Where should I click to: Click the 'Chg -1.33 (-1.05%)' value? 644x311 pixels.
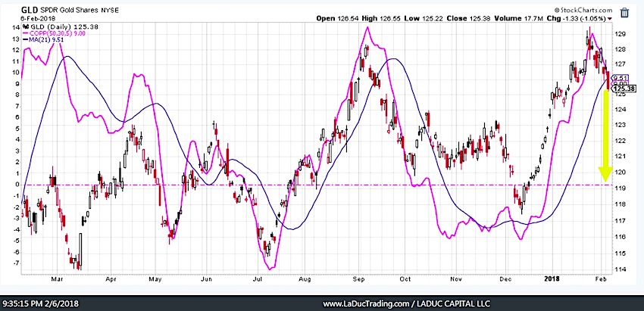pyautogui.click(x=578, y=18)
